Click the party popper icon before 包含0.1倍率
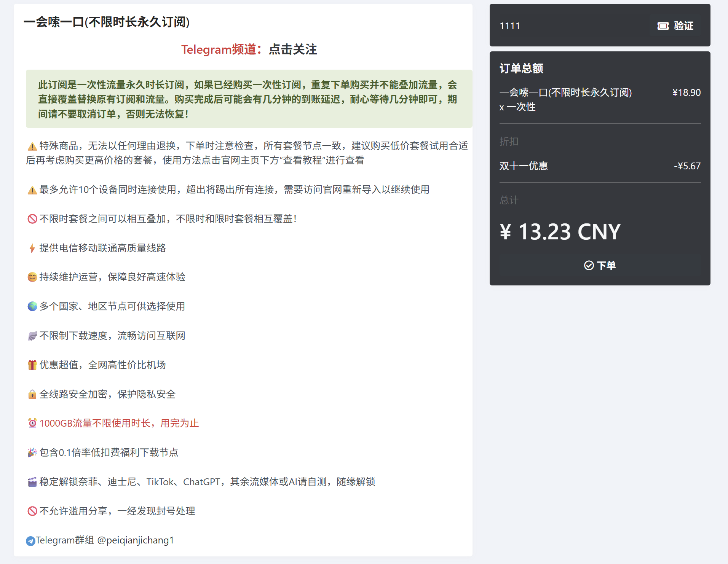 point(32,452)
